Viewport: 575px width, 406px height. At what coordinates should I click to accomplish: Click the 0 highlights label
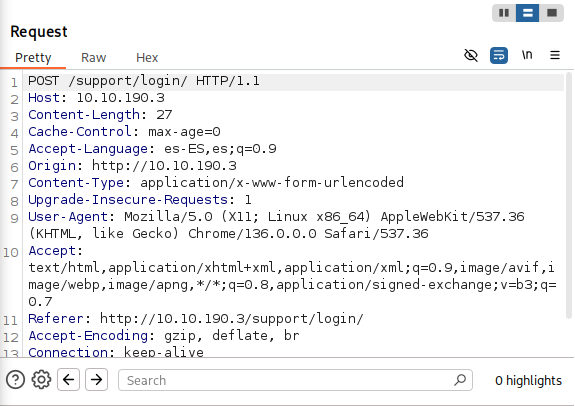click(x=528, y=380)
